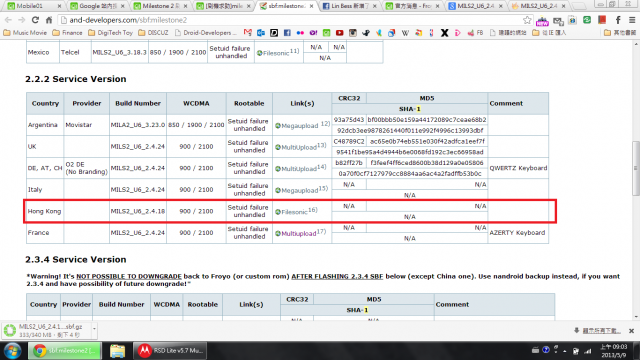
Task: Click the Chrome sbf:milestone2 taskbar button
Action: point(64,351)
